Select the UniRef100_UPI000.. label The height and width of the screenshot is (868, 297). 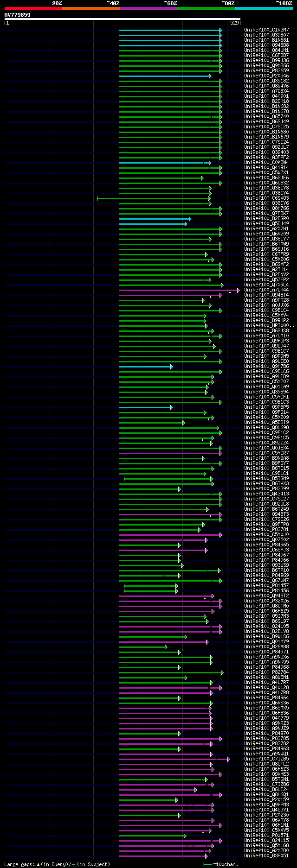pyautogui.click(x=269, y=326)
